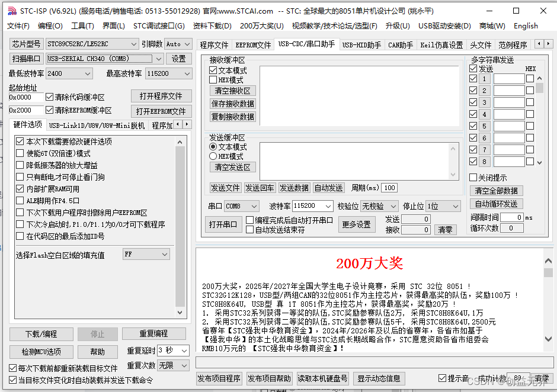Image resolution: width=557 pixels, height=392 pixels.
Task: Click the 0x0000 start address field
Action: [26, 97]
